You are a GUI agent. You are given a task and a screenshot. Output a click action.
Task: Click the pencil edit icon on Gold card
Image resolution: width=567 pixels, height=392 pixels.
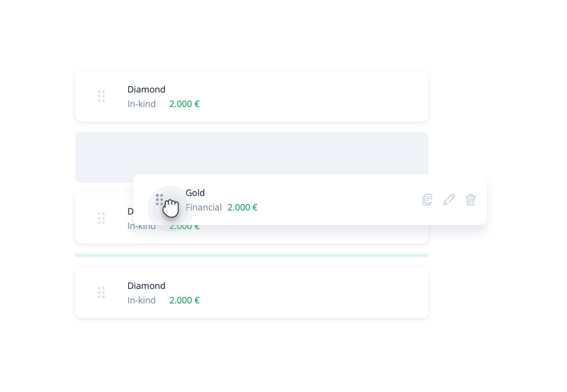pos(449,200)
